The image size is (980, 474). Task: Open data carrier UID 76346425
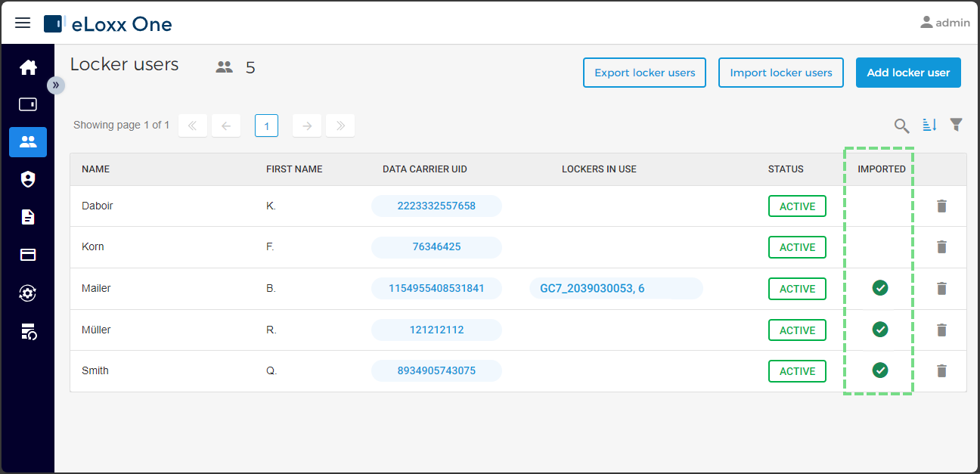tap(436, 246)
